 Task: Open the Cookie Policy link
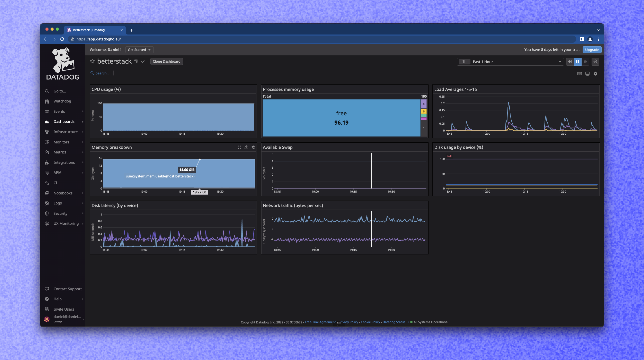pyautogui.click(x=370, y=322)
